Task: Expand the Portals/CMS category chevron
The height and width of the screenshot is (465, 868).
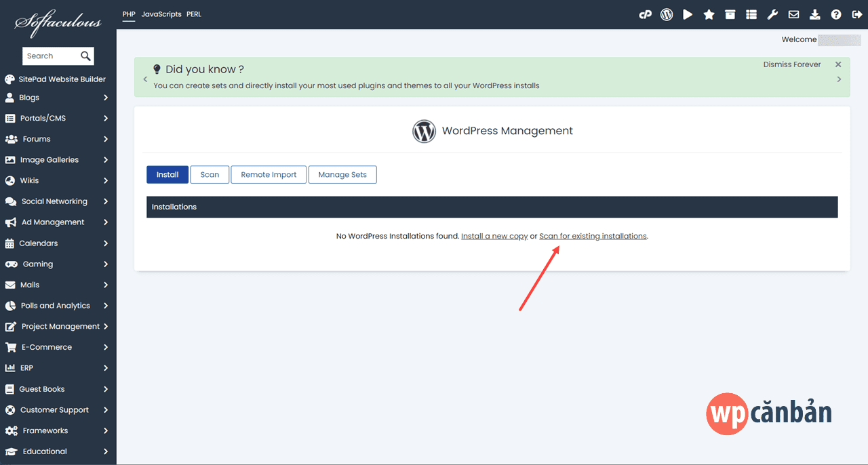Action: click(x=106, y=119)
